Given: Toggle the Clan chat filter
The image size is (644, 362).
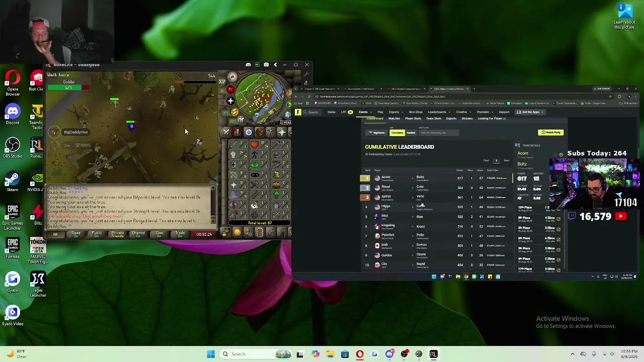Looking at the screenshot, I should click(x=159, y=234).
